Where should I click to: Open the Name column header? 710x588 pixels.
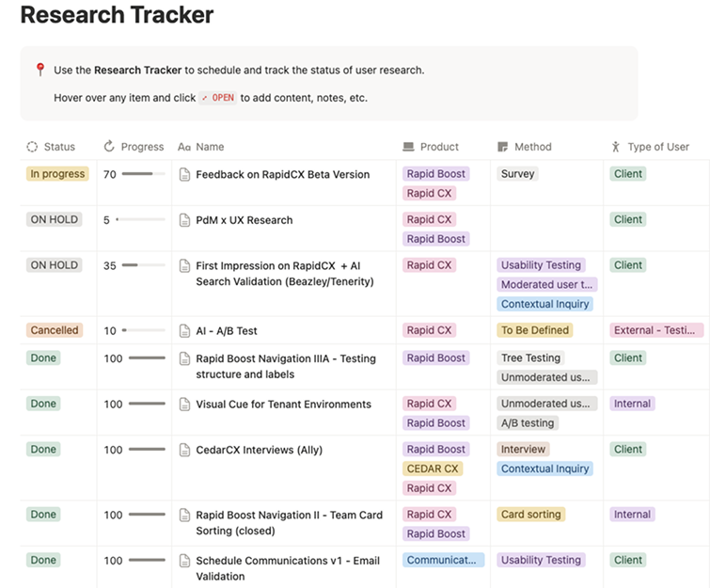point(201,147)
